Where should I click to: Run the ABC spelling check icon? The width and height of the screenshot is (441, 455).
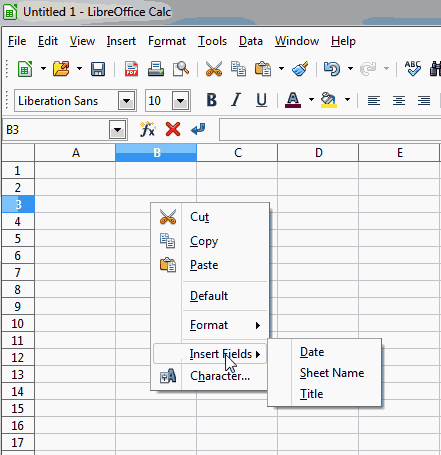(413, 69)
